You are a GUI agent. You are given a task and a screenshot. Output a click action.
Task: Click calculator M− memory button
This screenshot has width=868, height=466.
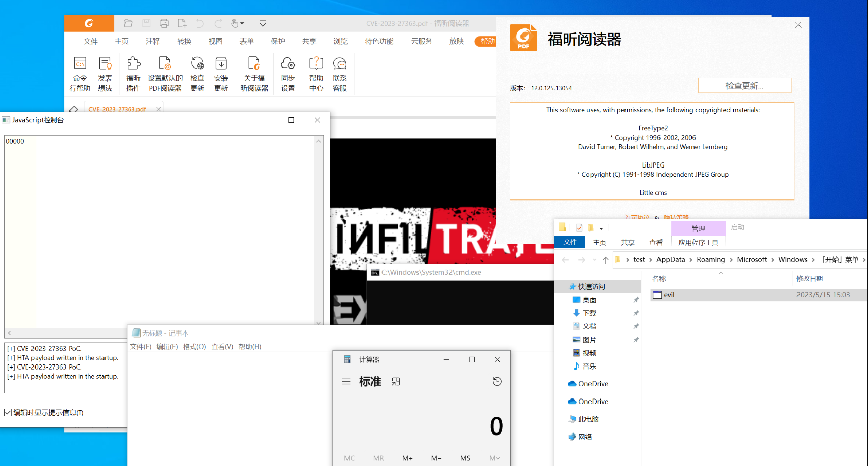(x=436, y=458)
